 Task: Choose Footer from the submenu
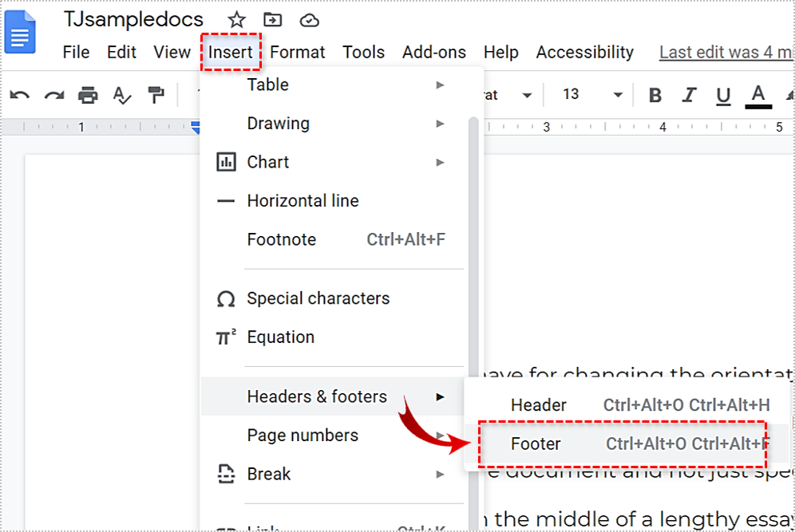(627, 443)
